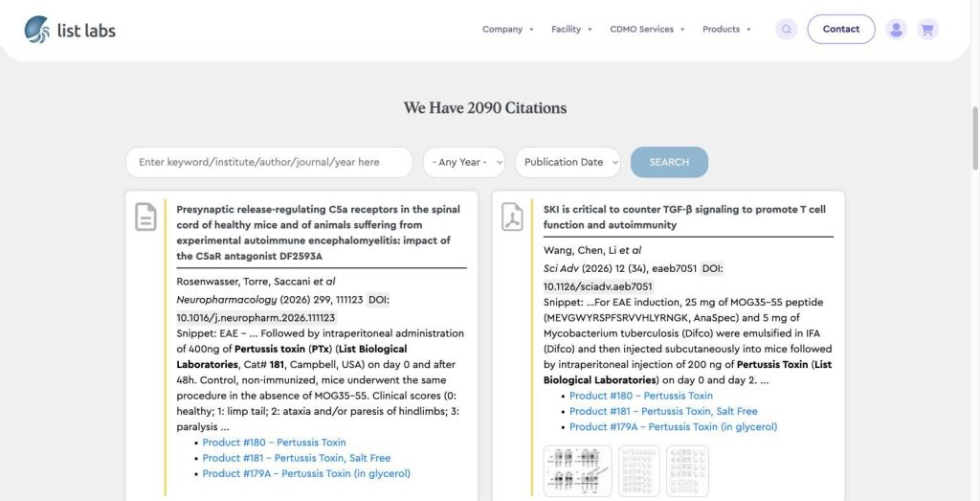This screenshot has width=980, height=501.
Task: Open Product #180 link in Rosenwasser citation
Action: [274, 443]
